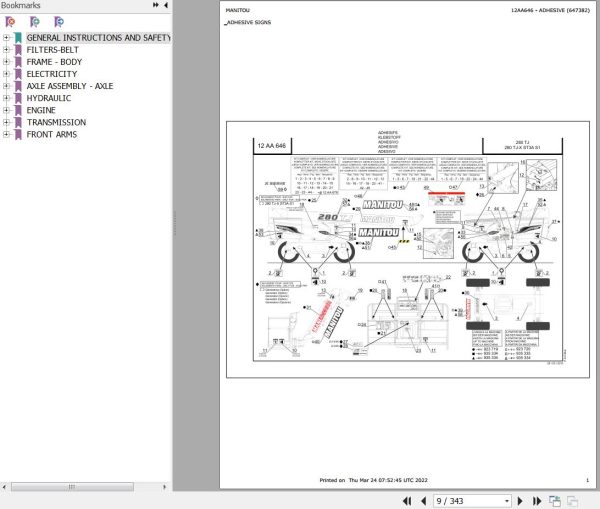Select the ENGINE bookmark
This screenshot has width=600, height=509.
[x=41, y=110]
